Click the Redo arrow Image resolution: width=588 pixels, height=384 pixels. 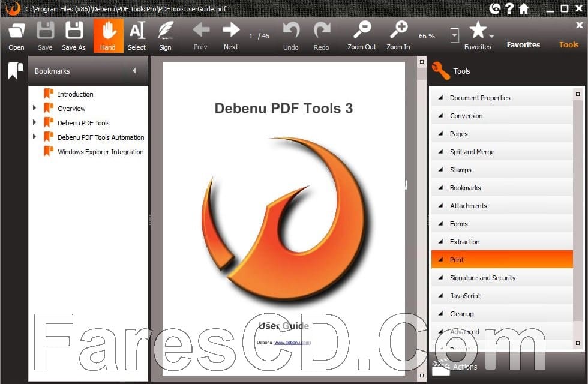click(322, 30)
